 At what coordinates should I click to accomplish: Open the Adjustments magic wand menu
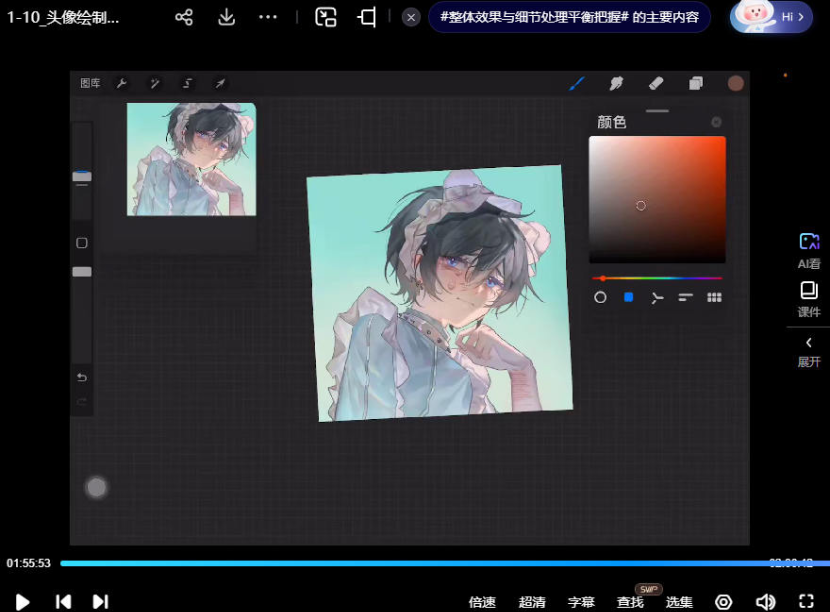click(x=155, y=83)
